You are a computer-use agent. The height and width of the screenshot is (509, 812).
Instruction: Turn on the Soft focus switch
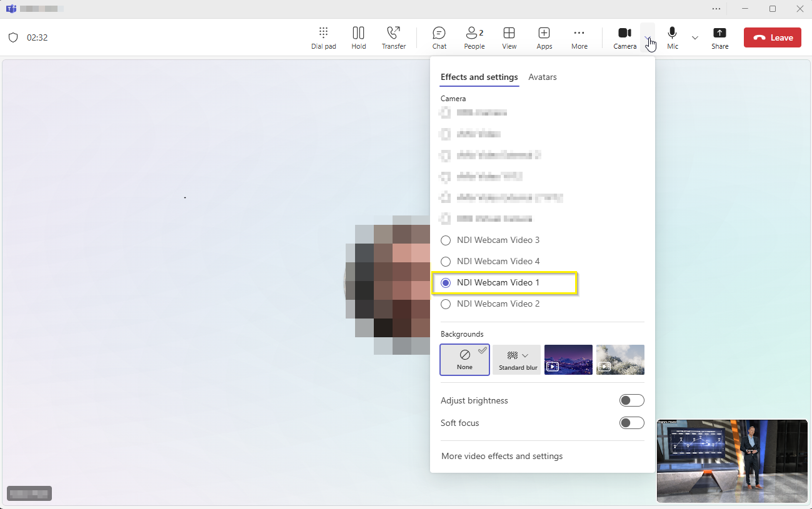pos(631,423)
